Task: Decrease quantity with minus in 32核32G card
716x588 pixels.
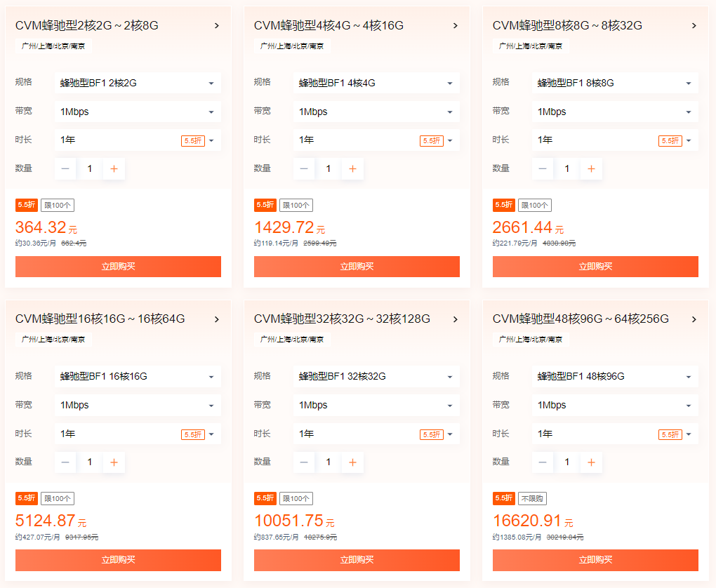Action: pyautogui.click(x=304, y=462)
